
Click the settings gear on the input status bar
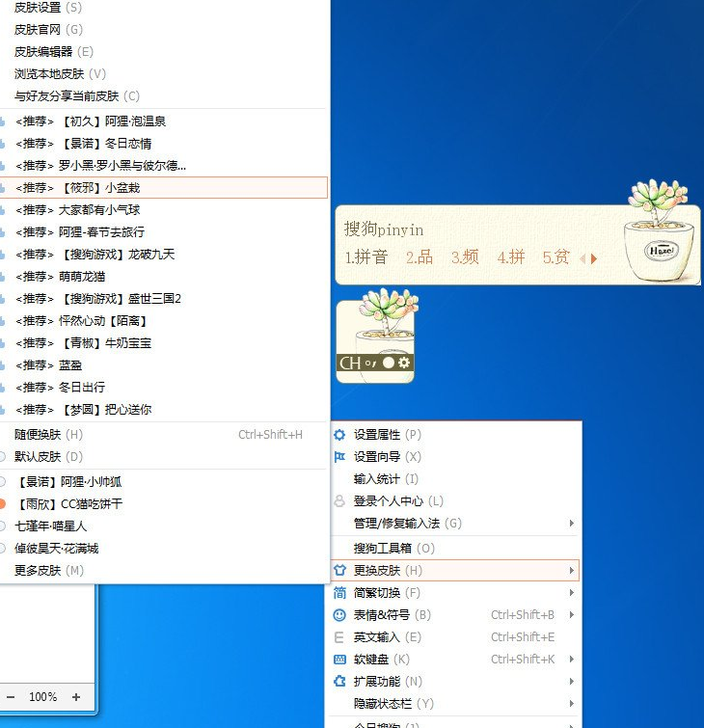click(x=404, y=363)
